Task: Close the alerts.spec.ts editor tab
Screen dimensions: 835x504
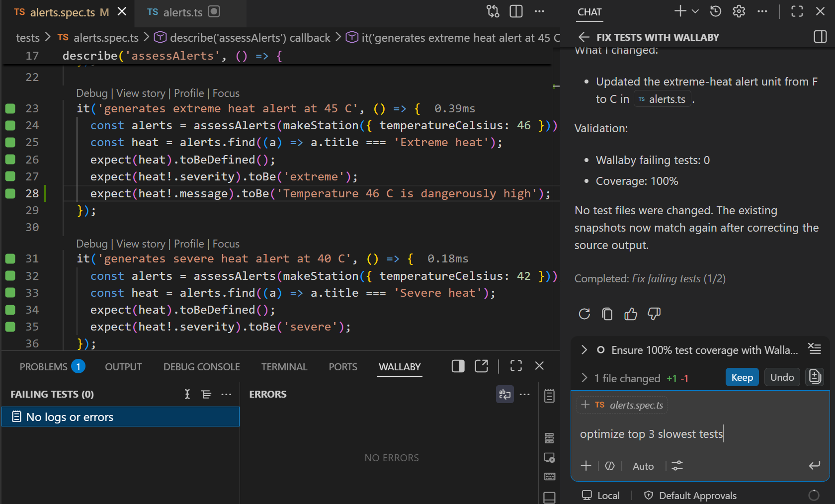Action: coord(122,11)
